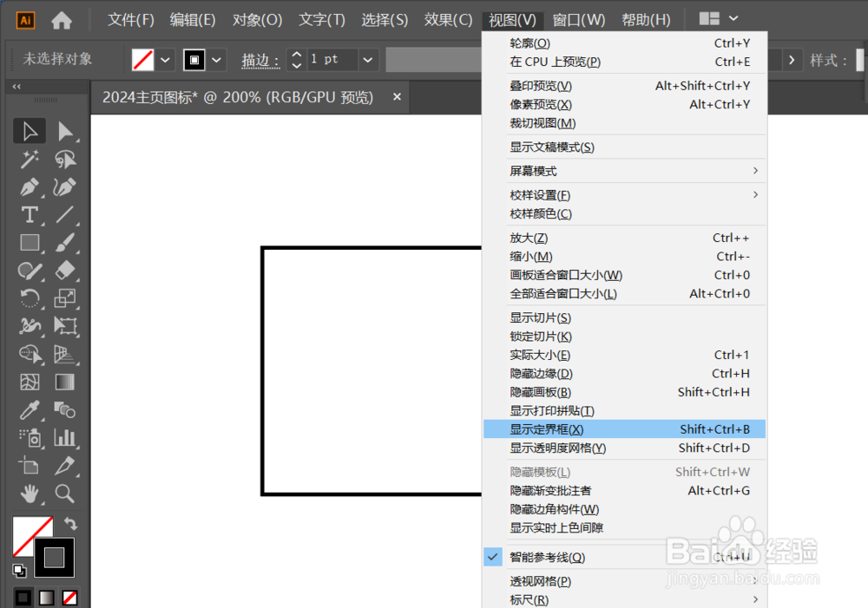
Task: Activate the Line Segment tool
Action: tap(65, 214)
